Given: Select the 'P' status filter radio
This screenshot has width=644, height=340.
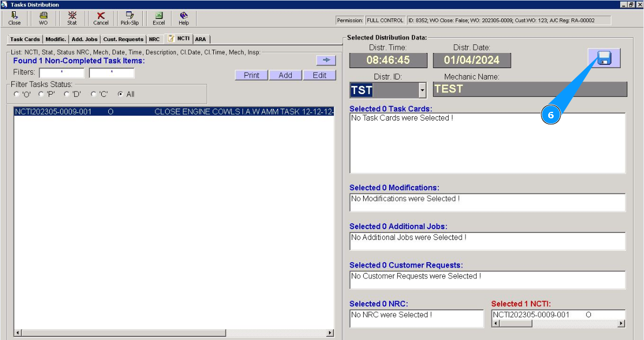Looking at the screenshot, I should tap(41, 95).
